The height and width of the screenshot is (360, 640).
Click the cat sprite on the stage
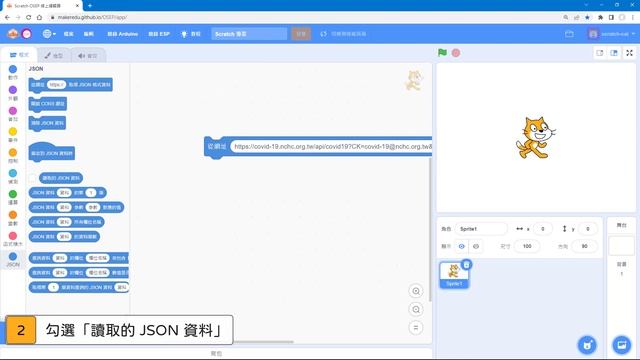pyautogui.click(x=535, y=137)
